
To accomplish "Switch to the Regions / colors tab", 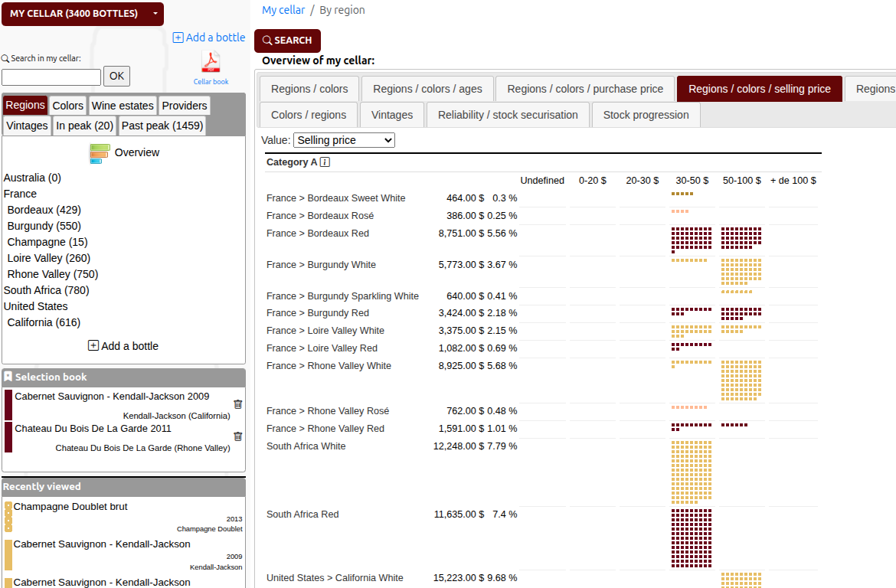I will point(309,89).
